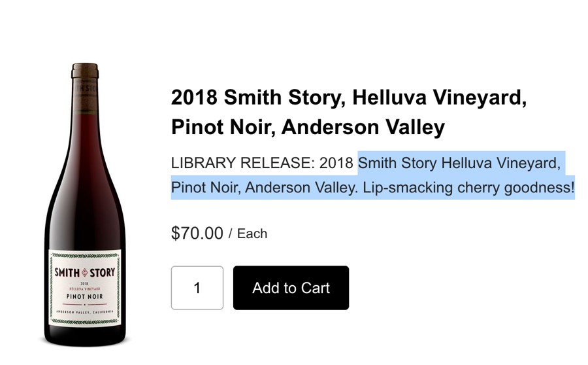Image resolution: width=588 pixels, height=365 pixels.
Task: Click the "/ Each" unit label
Action: [248, 234]
